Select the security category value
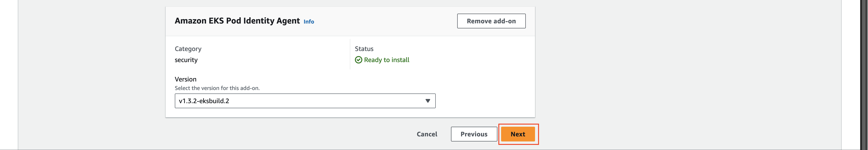 click(x=186, y=60)
